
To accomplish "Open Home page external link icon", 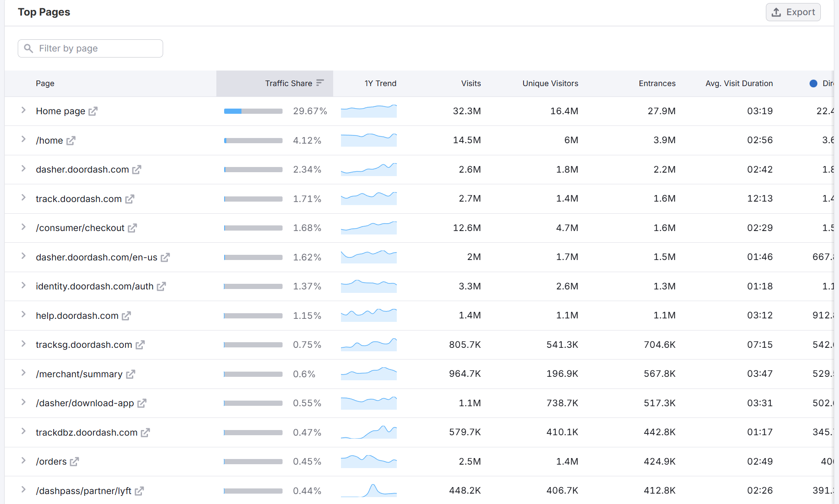I will click(93, 111).
